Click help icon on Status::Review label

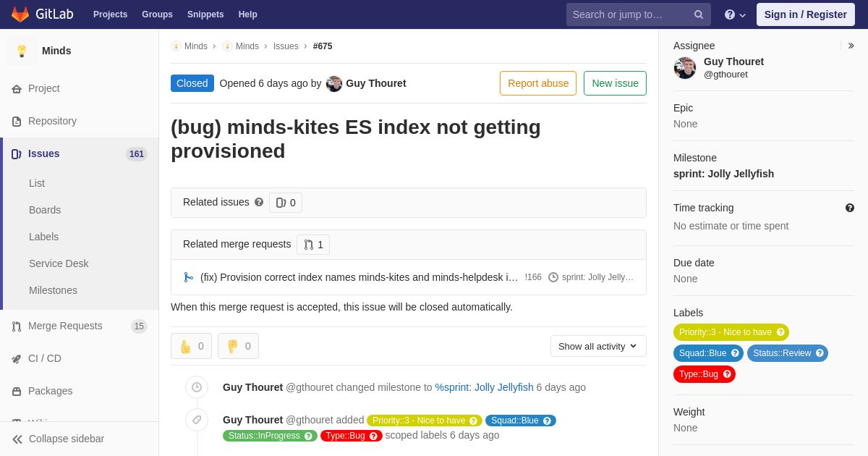point(820,353)
